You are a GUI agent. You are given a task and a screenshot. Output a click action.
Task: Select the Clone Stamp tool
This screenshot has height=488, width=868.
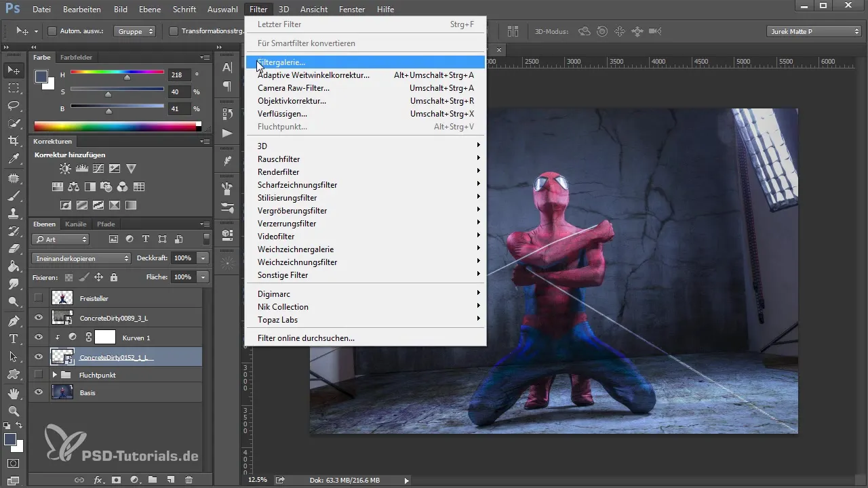[x=13, y=213]
